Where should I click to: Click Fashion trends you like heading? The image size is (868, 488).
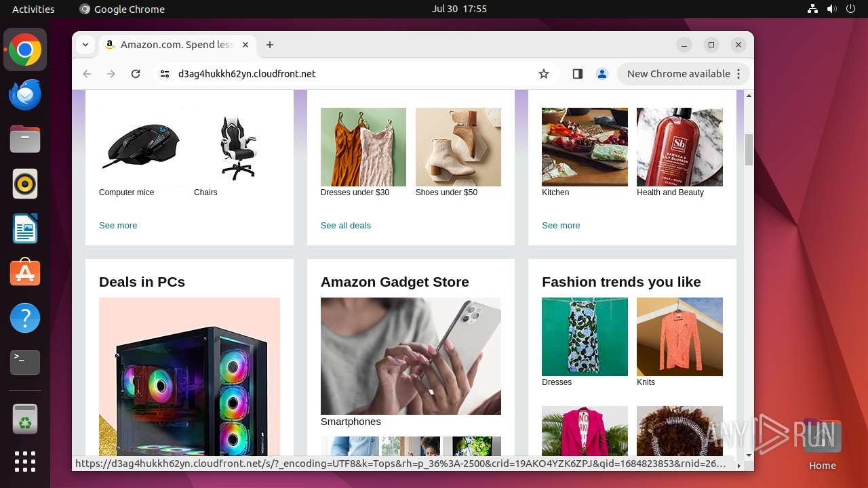tap(621, 282)
